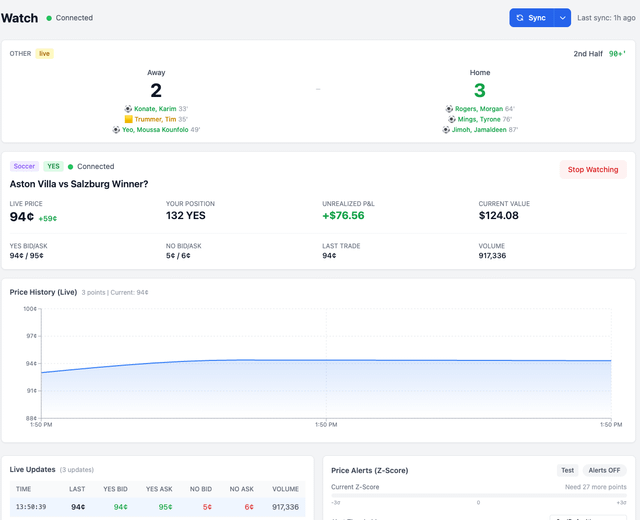Click the yellow live badge
Viewport: 640px width, 520px height.
pyautogui.click(x=45, y=53)
